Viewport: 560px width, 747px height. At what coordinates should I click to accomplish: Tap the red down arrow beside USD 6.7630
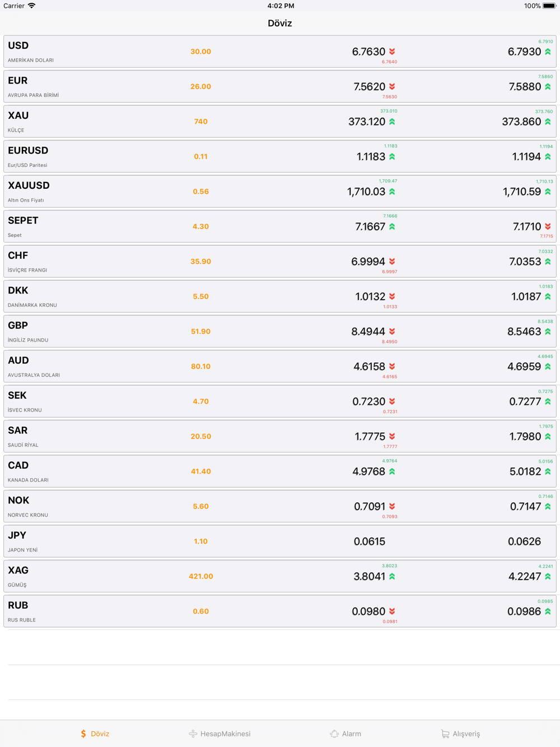point(392,52)
